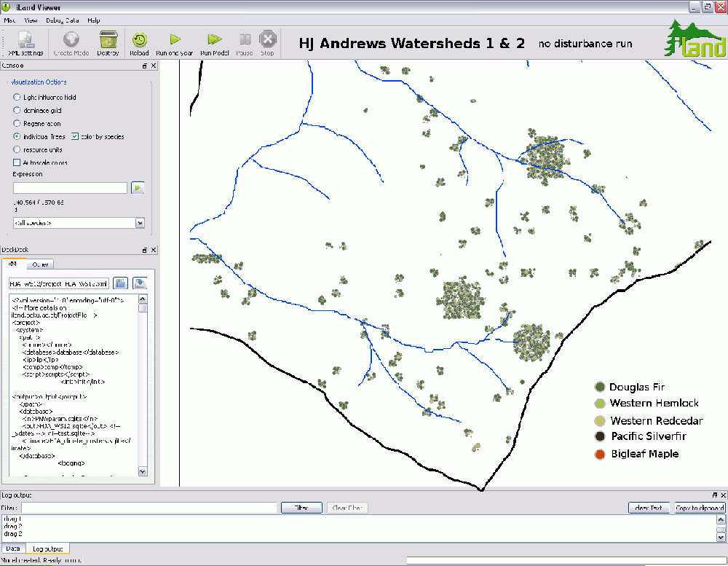Click the "drag 1" log entry
This screenshot has height=566, width=728.
12,519
